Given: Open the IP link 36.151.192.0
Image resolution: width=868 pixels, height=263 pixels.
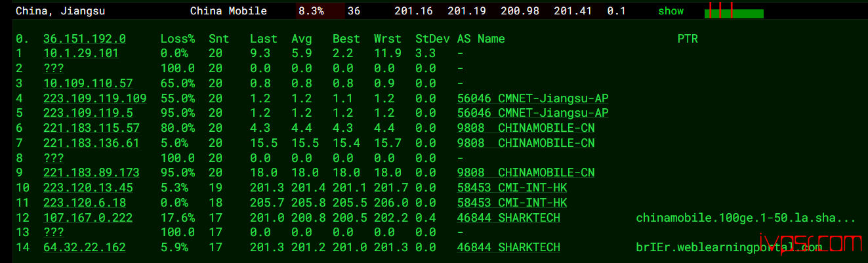Looking at the screenshot, I should (85, 39).
